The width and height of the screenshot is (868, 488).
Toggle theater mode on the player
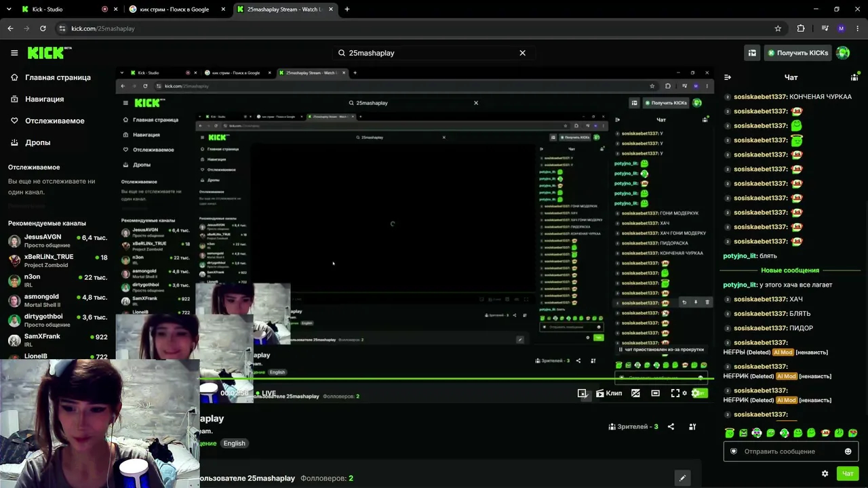[x=655, y=393]
